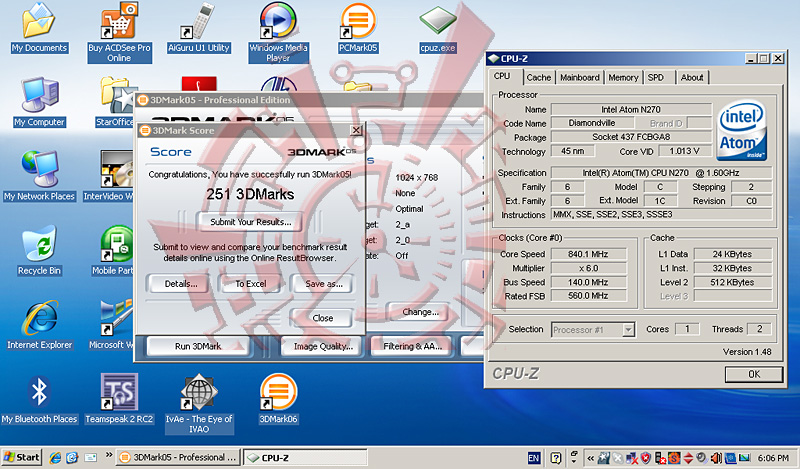This screenshot has height=469, width=800.
Task: Open My Bluetooth Places icon
Action: pos(39,399)
